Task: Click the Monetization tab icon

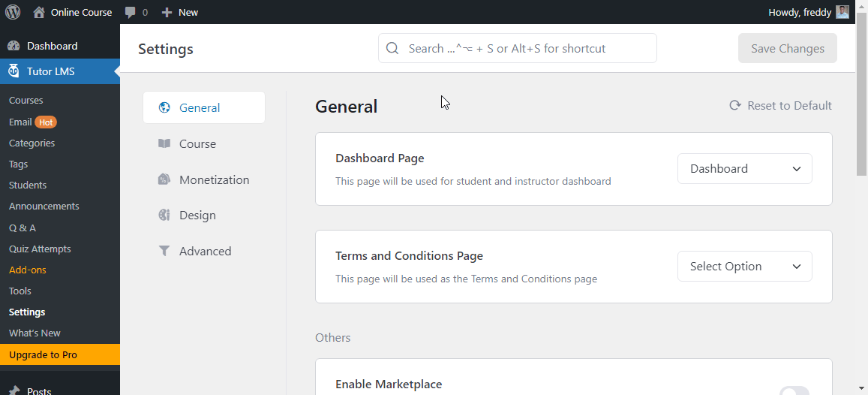Action: click(x=164, y=179)
